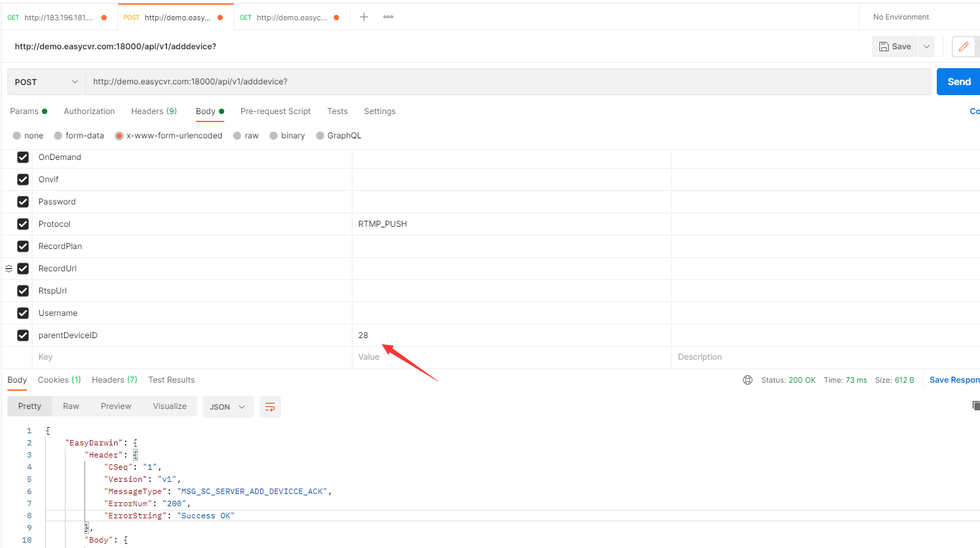Open a new tab with the plus icon
The height and width of the screenshot is (548, 980).
364,17
